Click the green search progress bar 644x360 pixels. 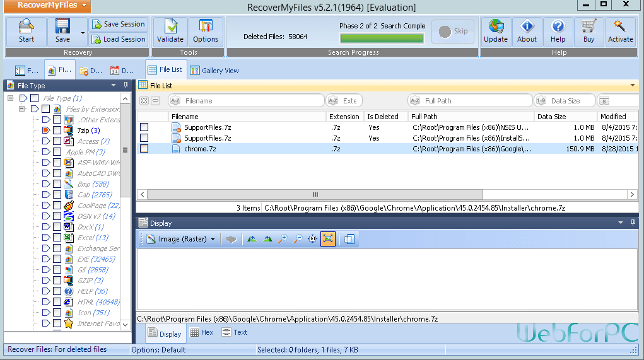(382, 38)
